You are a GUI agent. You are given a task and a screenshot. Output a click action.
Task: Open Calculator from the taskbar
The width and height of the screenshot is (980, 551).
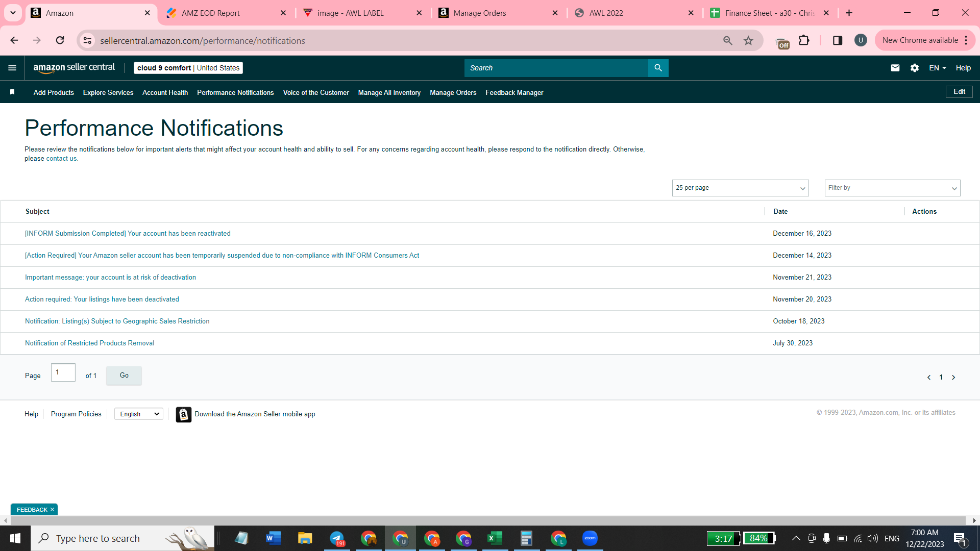(x=527, y=538)
